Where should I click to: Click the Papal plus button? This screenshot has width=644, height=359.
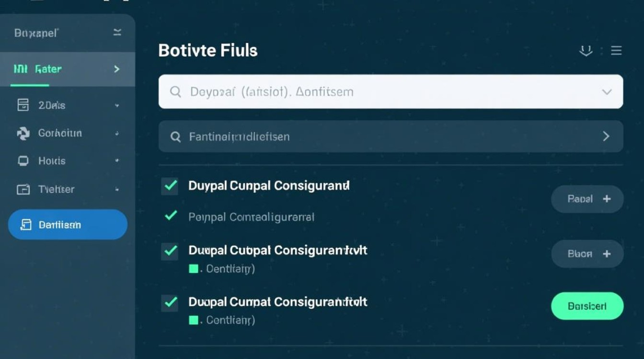(x=587, y=199)
